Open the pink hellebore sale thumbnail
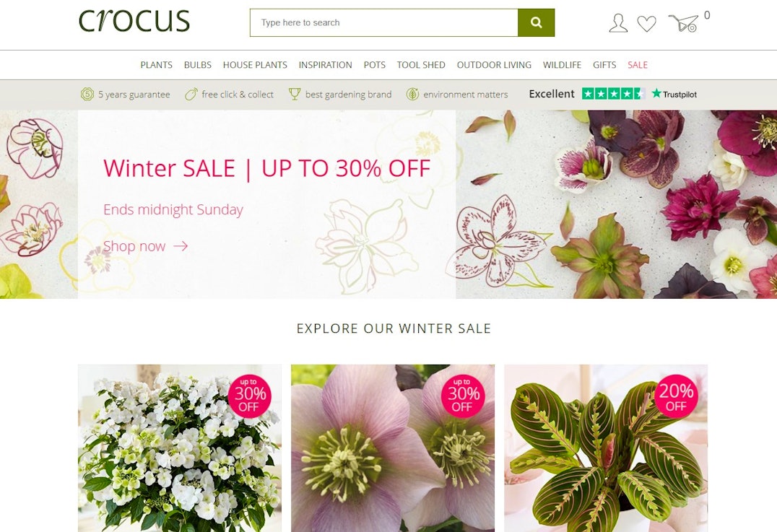The width and height of the screenshot is (777, 532). [x=392, y=448]
